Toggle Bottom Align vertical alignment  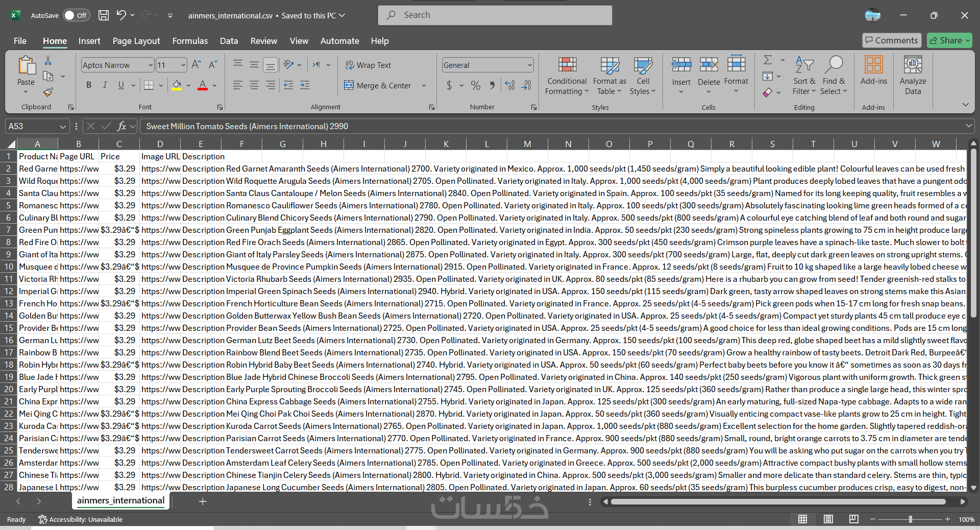point(271,65)
